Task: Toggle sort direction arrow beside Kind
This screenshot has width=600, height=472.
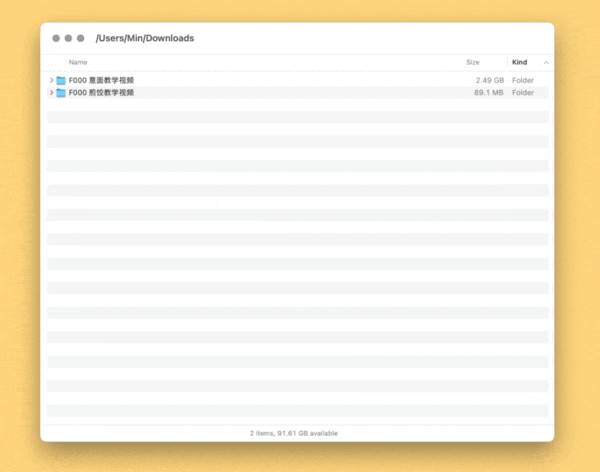Action: [546, 62]
